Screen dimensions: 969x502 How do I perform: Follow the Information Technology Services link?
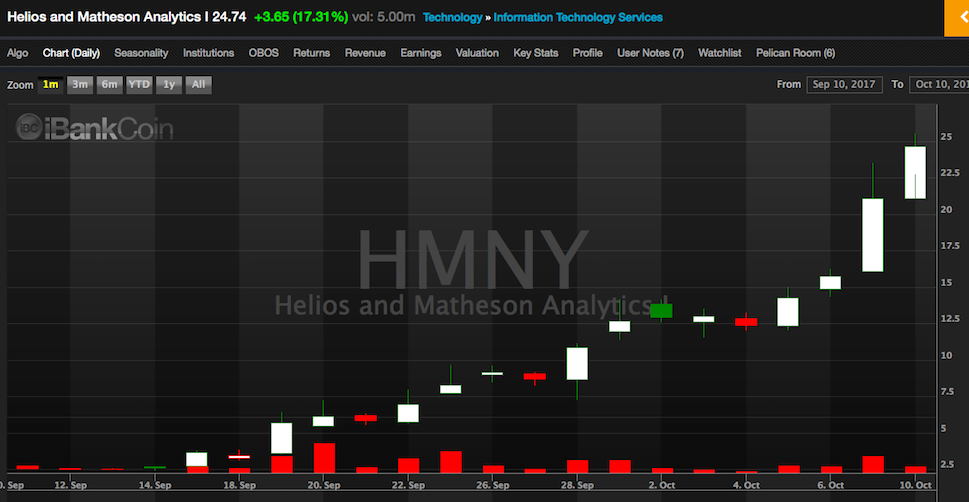click(x=578, y=17)
